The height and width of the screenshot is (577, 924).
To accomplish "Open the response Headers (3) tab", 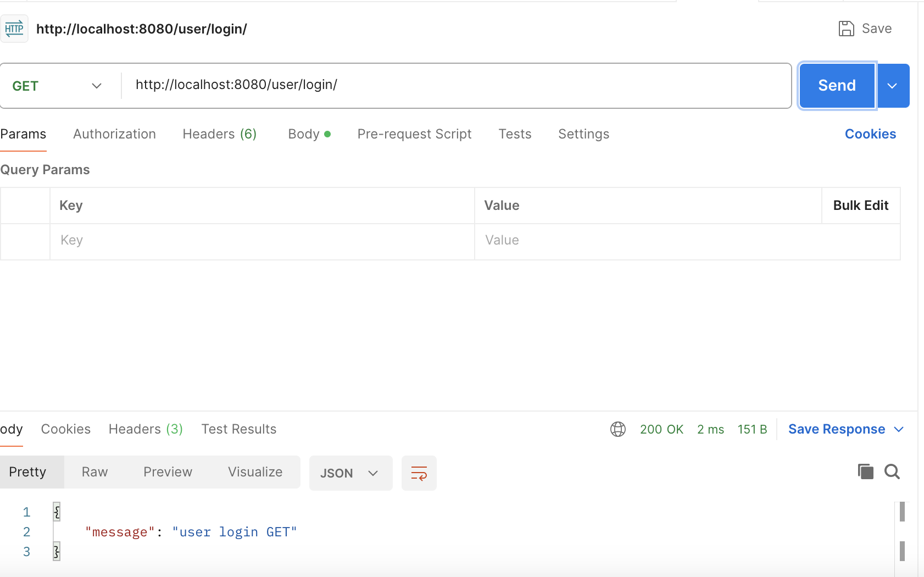I will click(x=146, y=429).
